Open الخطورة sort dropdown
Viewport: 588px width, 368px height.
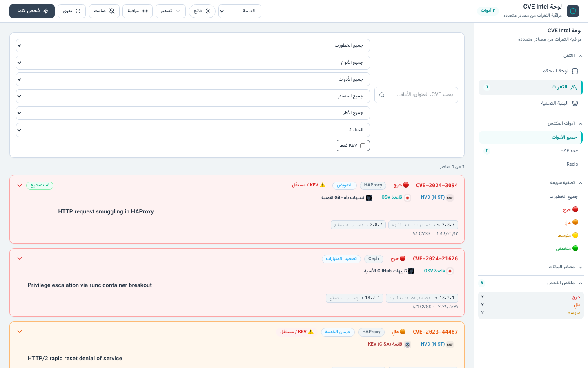click(193, 130)
